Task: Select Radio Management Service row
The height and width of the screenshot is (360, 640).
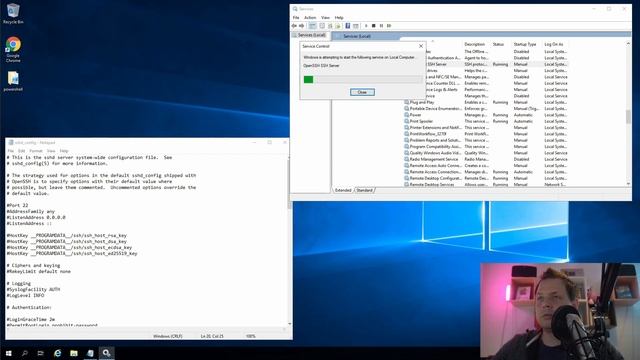Action: tap(486, 159)
